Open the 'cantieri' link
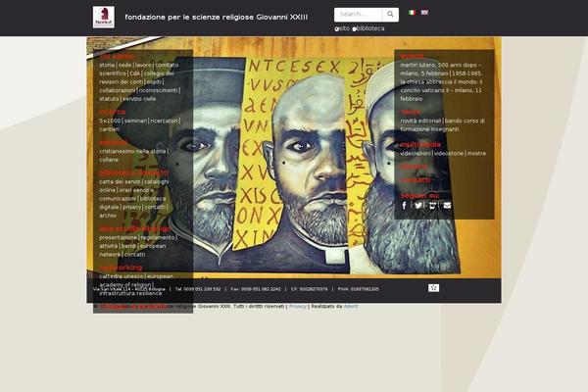Screen dimensions: 588x392 [x=109, y=129]
